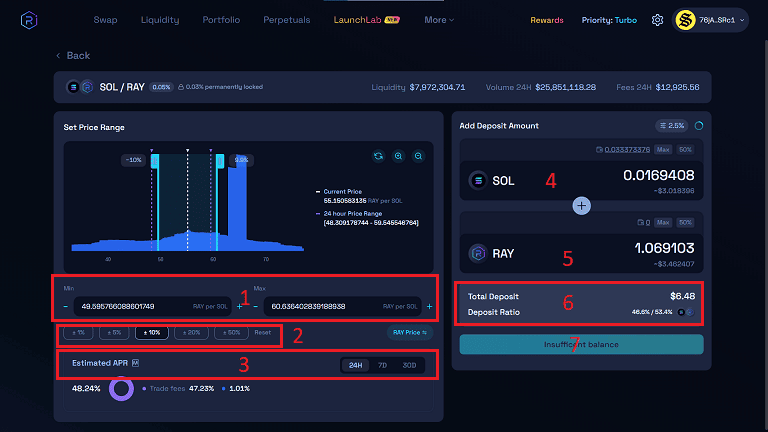Click 50% for RAY deposit
This screenshot has height=432, width=768.
coord(685,222)
